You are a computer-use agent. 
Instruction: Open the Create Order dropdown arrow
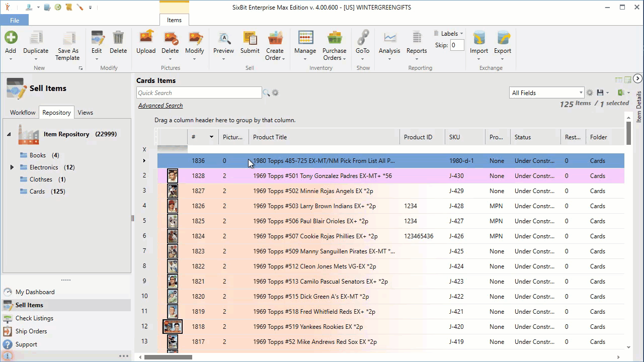pyautogui.click(x=283, y=59)
